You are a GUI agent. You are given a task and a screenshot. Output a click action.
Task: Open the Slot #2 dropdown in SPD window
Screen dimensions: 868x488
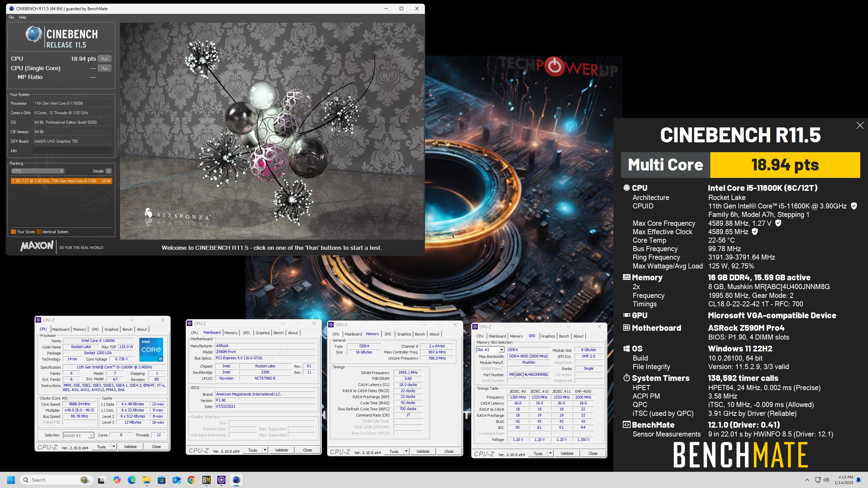[490, 350]
